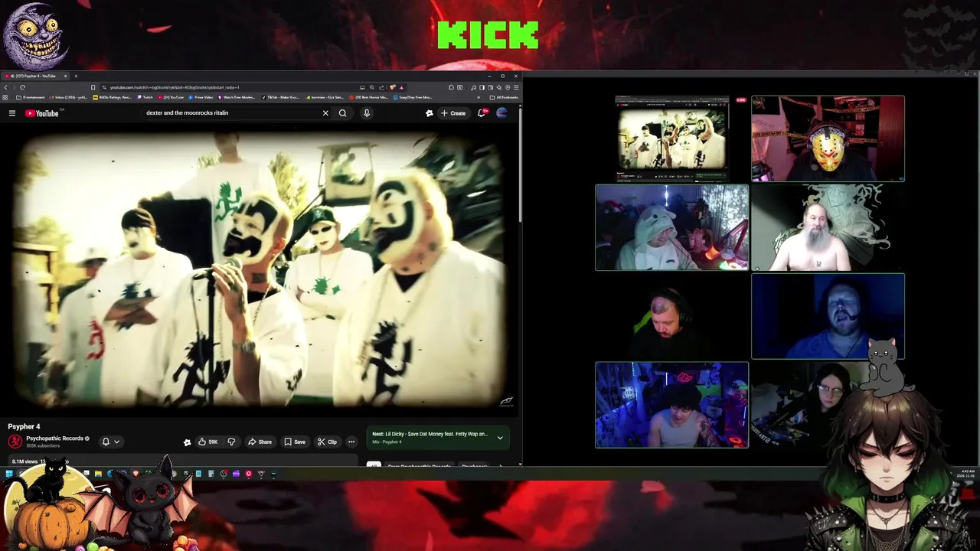Open the YouTube guide hamburger menu
Screen dimensions: 980x551
point(12,113)
